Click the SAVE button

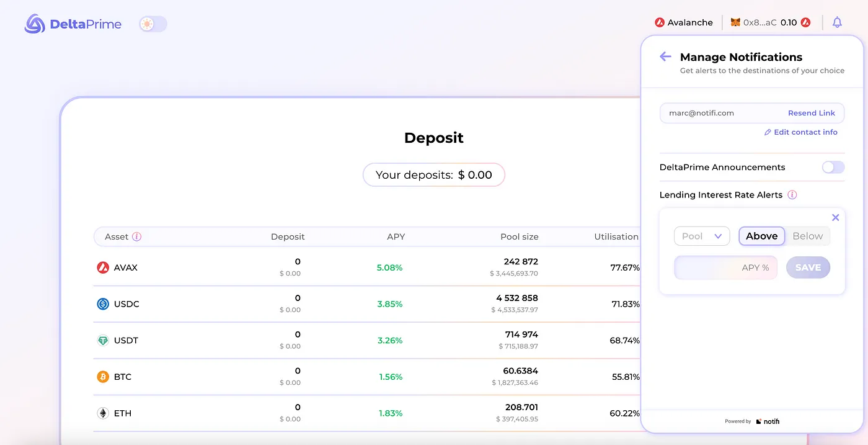tap(808, 267)
